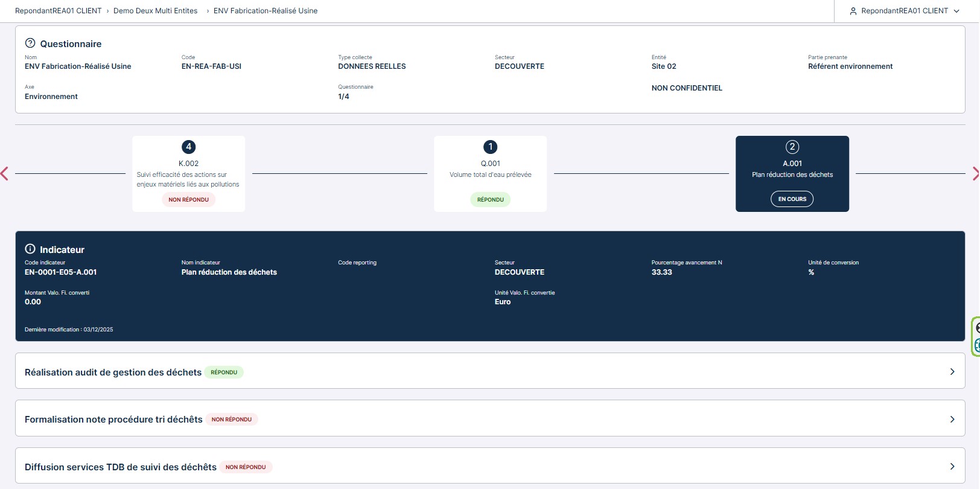Click the Formalisation note procédure tri déchêts title
The height and width of the screenshot is (489, 980).
tap(113, 420)
